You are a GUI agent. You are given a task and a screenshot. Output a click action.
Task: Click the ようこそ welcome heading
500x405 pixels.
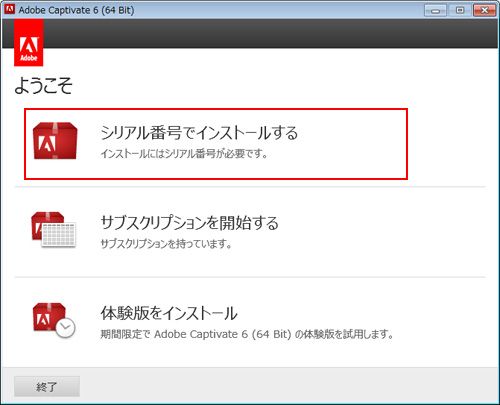43,85
